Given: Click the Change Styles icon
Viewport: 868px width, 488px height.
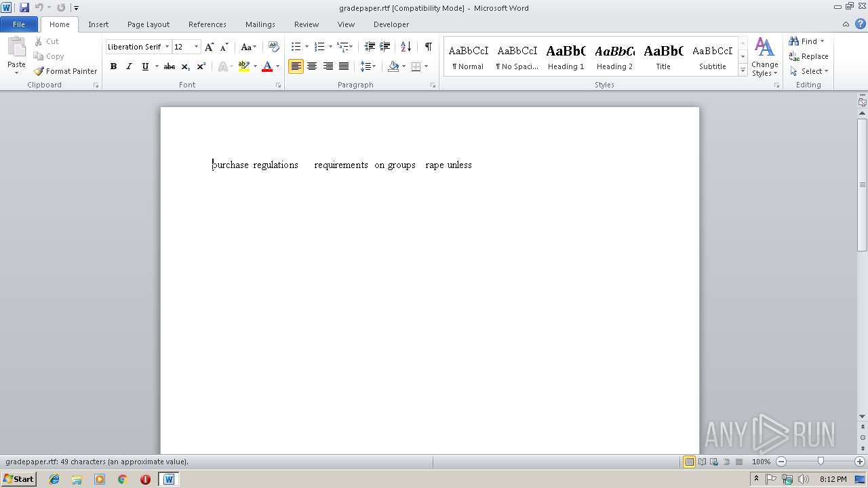Looking at the screenshot, I should [764, 57].
